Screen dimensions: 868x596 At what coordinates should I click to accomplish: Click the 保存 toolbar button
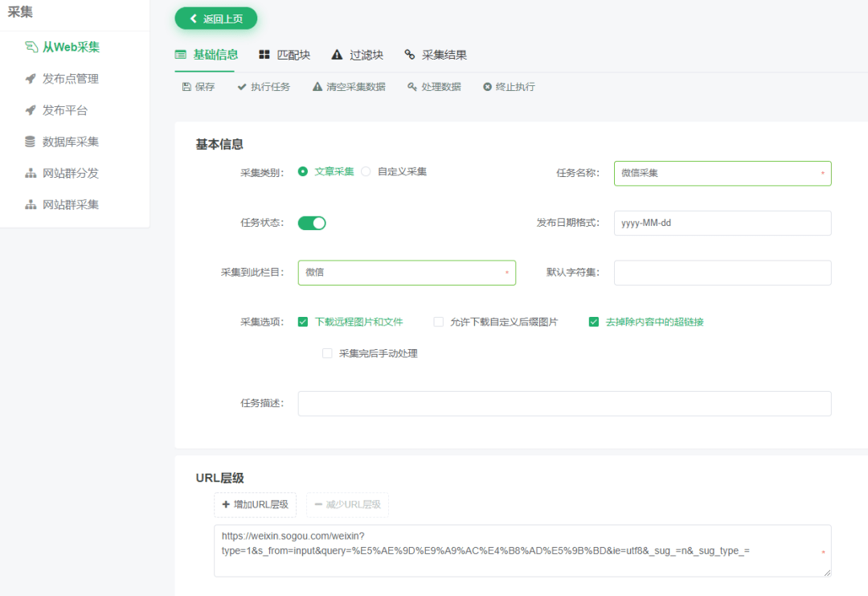(x=199, y=86)
